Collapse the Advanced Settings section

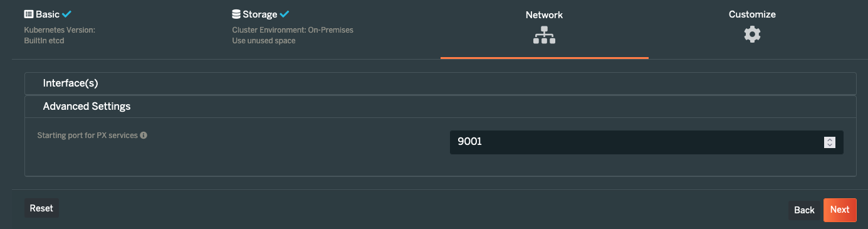pos(440,107)
